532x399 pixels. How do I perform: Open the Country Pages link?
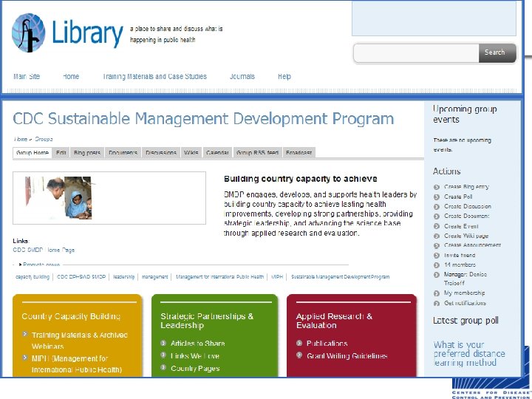click(x=195, y=369)
